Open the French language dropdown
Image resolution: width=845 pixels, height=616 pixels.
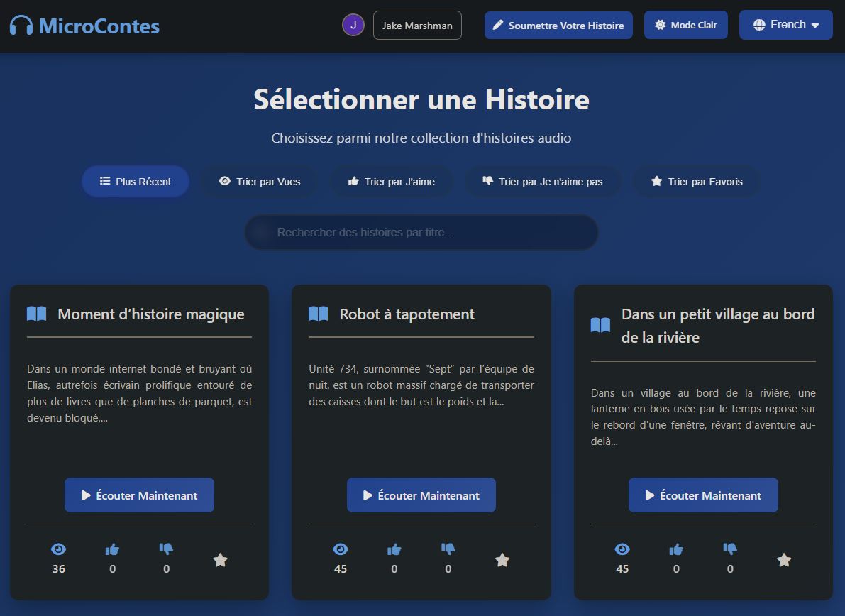click(x=785, y=25)
